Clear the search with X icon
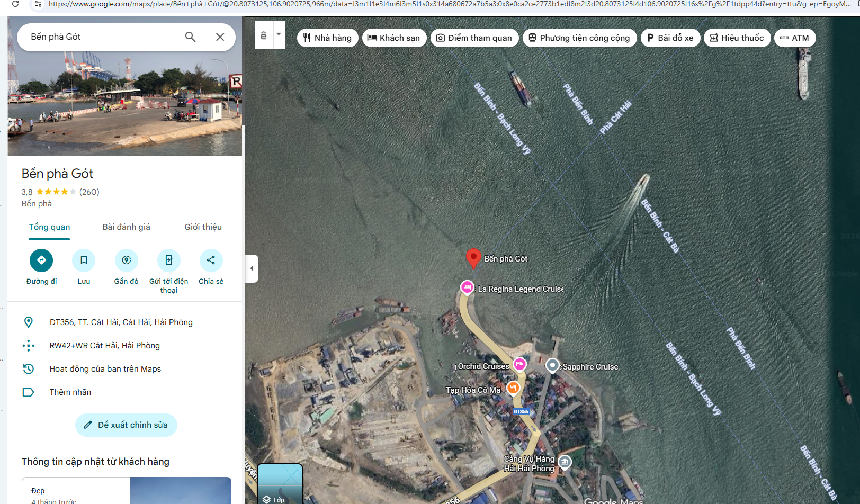860x504 pixels. pos(220,37)
